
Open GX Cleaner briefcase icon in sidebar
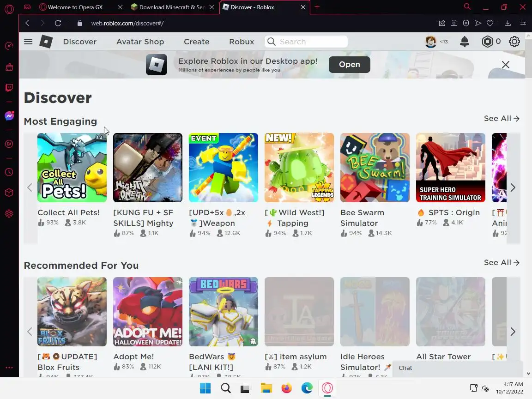pos(9,67)
